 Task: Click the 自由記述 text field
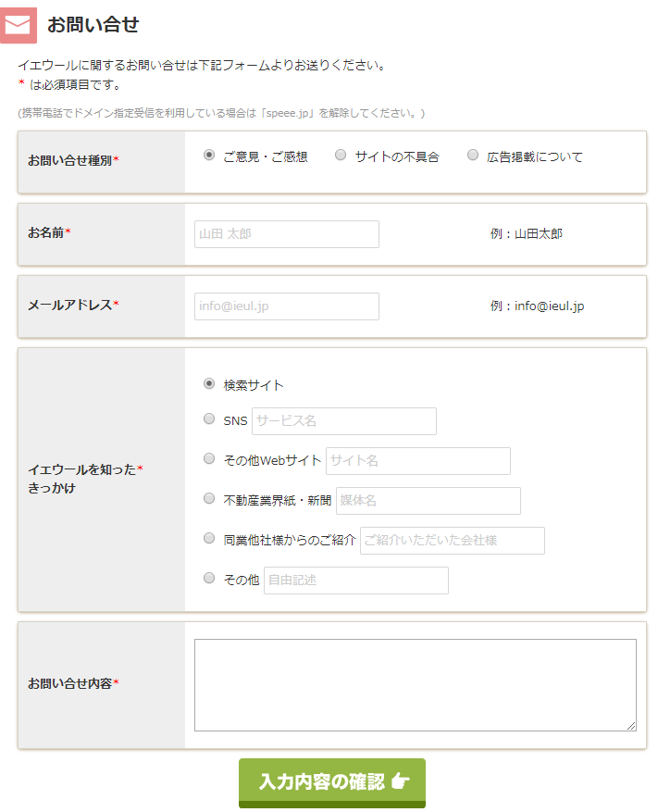355,580
